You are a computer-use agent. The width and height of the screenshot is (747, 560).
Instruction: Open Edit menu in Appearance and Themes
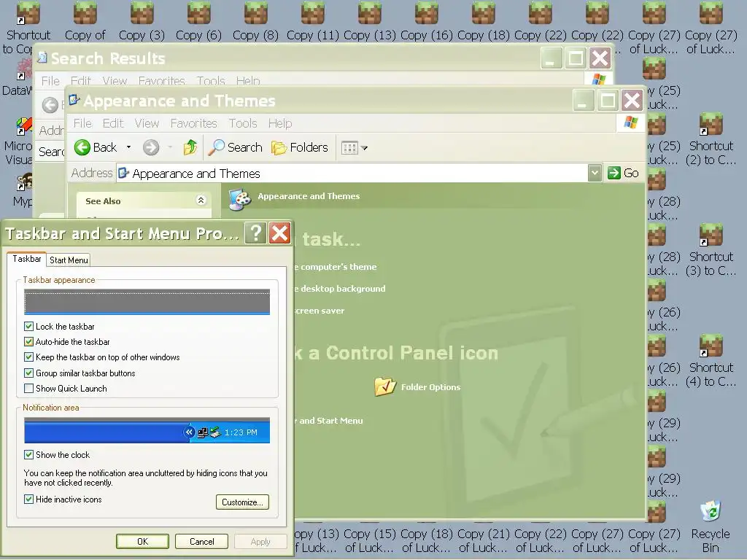(x=113, y=123)
